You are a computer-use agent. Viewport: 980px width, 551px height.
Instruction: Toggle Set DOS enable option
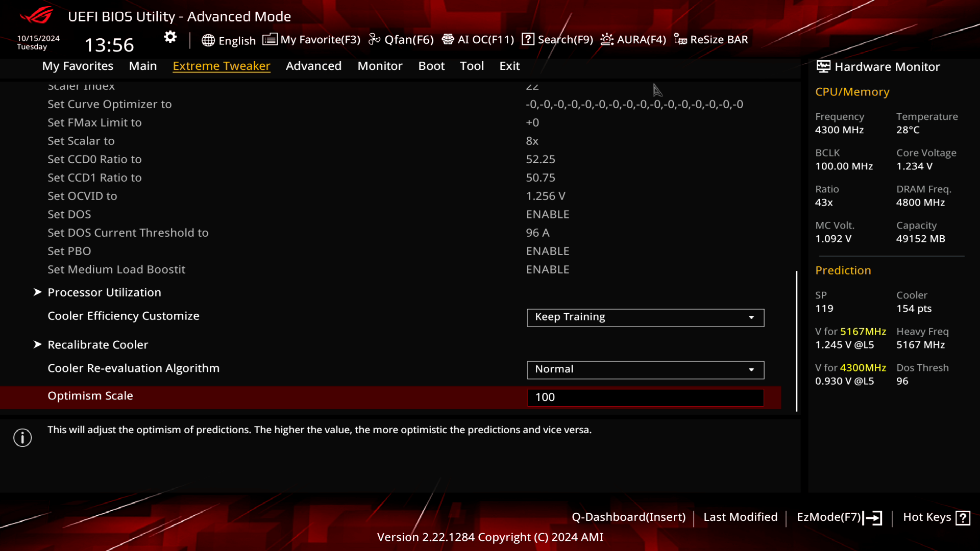coord(547,214)
